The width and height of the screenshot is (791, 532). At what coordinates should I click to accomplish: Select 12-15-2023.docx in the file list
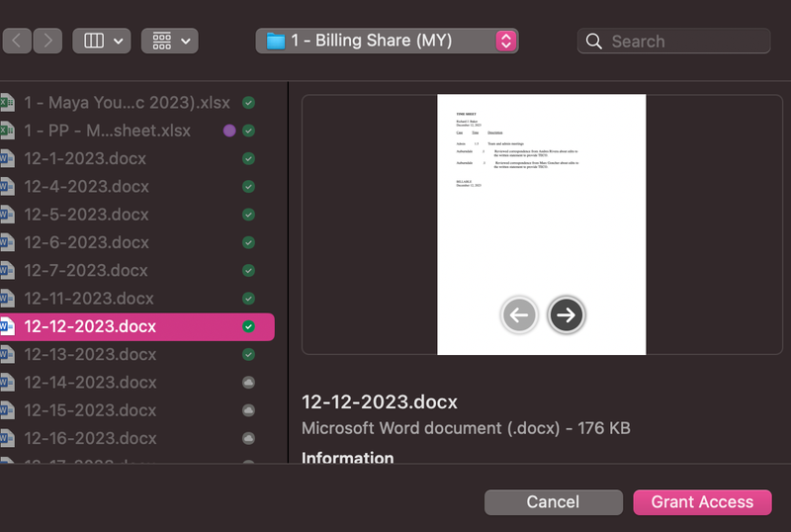(136, 410)
